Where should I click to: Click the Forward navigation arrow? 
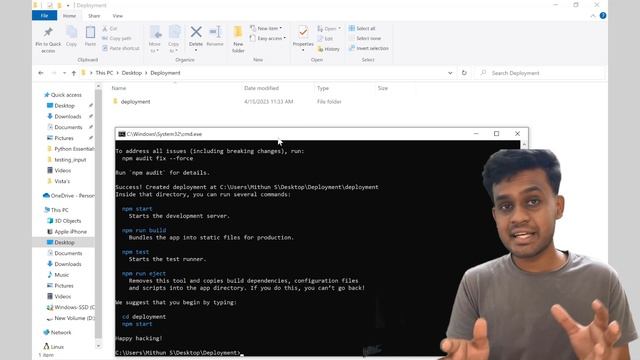[54, 73]
